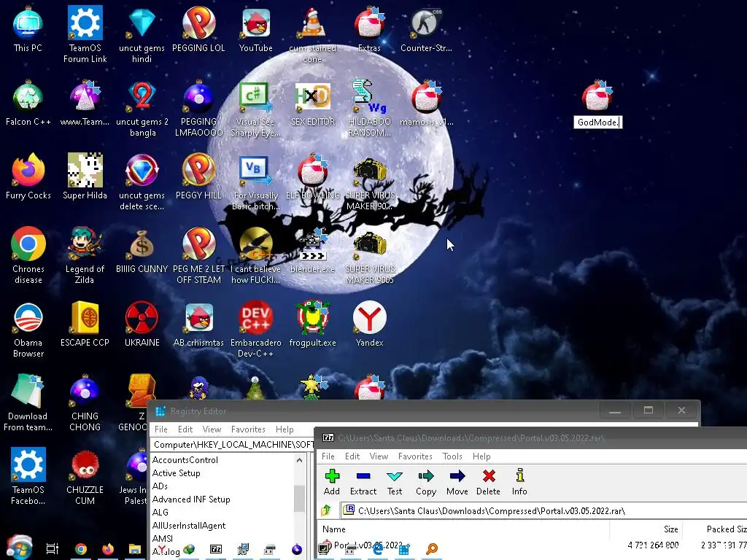The image size is (747, 560).
Task: Click the Registry tree scrollbar up arrow
Action: point(299,460)
